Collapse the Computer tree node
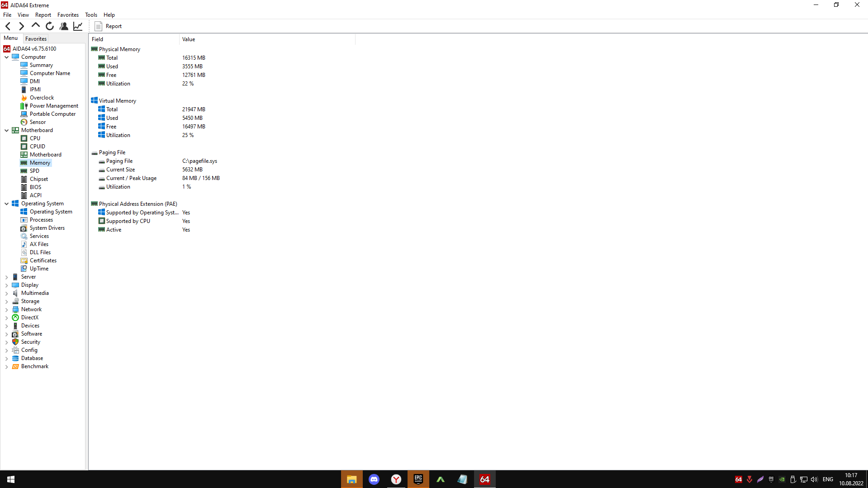 (x=7, y=57)
